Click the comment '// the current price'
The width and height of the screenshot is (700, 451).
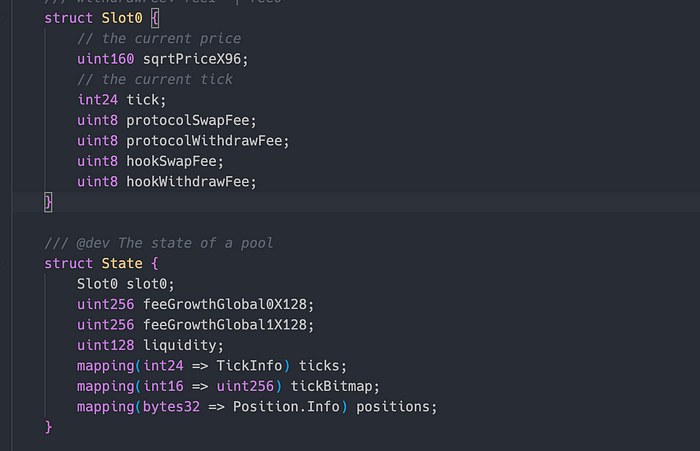click(159, 39)
